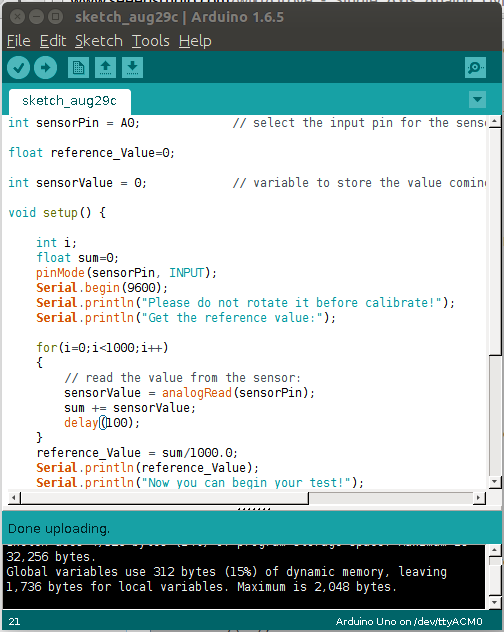Click the '// read the value from the sensor:' comment
The width and height of the screenshot is (504, 632).
[x=183, y=378]
